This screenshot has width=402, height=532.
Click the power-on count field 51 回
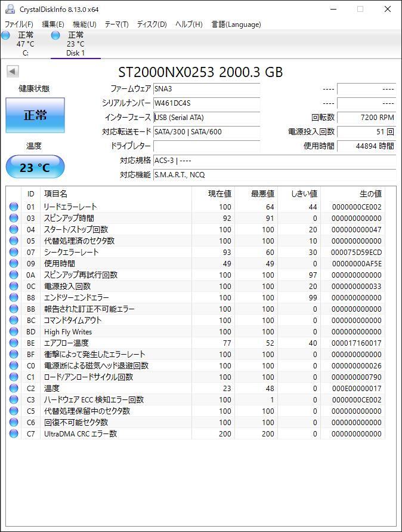pyautogui.click(x=366, y=131)
